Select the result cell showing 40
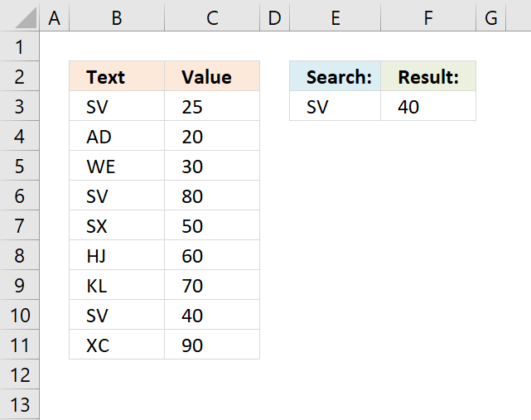Screen dimensions: 531x420 [x=428, y=106]
